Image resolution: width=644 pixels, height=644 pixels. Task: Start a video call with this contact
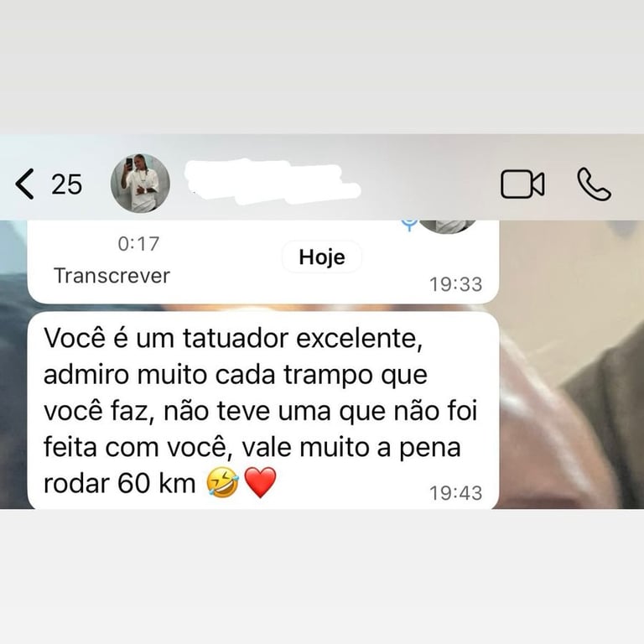point(522,184)
